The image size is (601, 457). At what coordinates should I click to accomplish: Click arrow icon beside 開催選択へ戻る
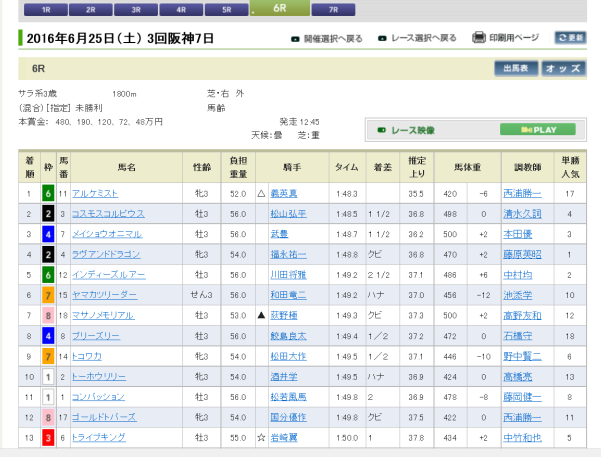295,39
